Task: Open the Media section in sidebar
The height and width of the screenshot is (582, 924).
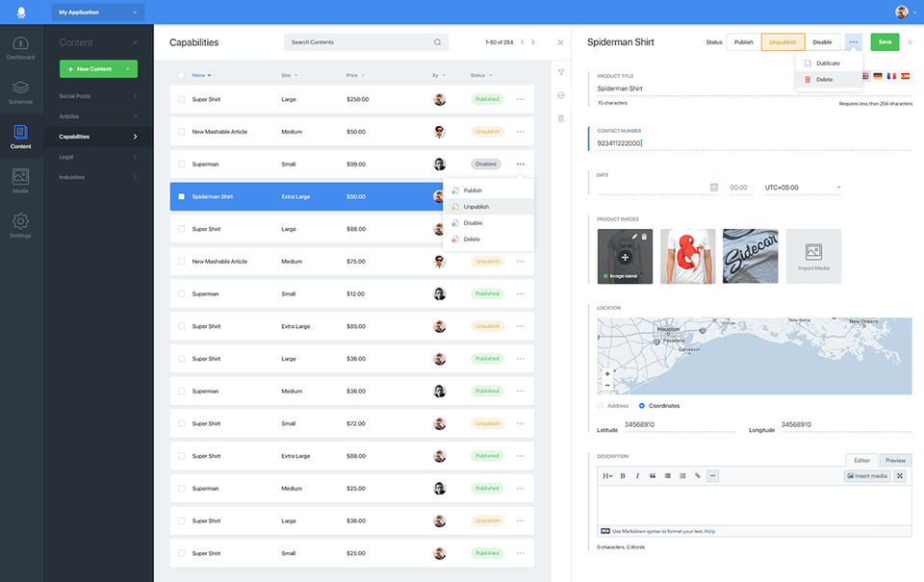Action: [x=21, y=179]
